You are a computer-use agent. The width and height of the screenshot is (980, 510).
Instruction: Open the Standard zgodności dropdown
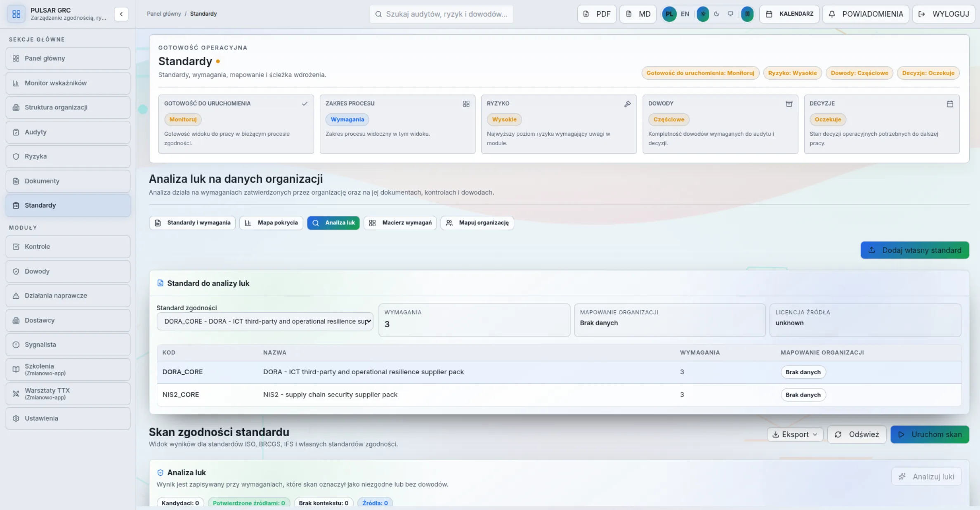click(265, 321)
